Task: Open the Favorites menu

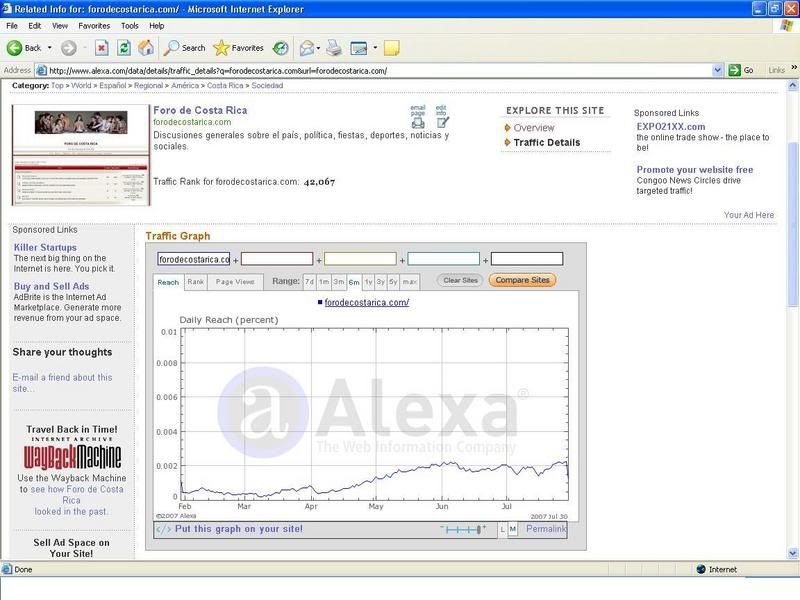Action: pyautogui.click(x=94, y=26)
